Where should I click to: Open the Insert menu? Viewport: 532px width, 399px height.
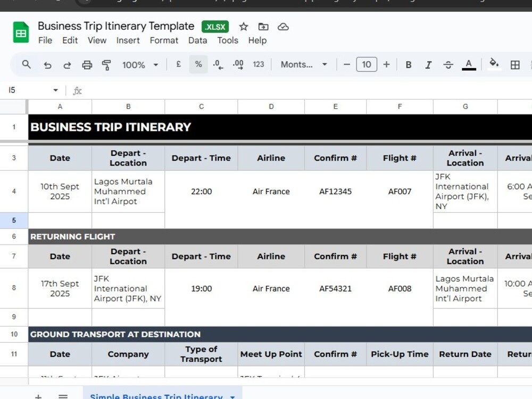click(128, 40)
